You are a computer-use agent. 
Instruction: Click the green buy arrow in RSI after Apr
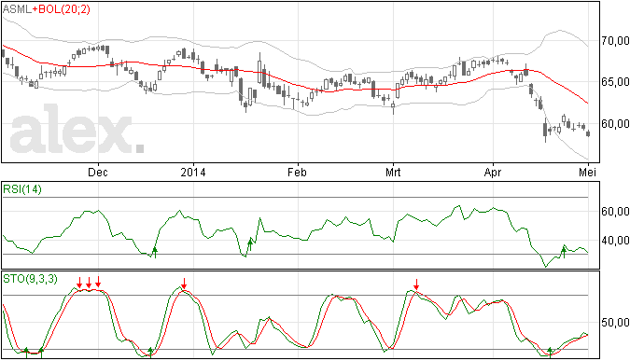564,252
